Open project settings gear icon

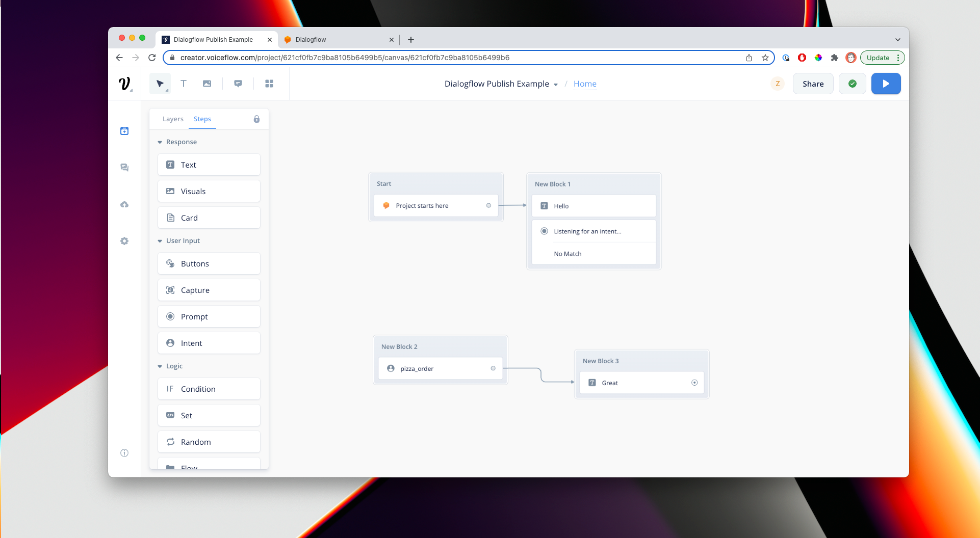[124, 241]
